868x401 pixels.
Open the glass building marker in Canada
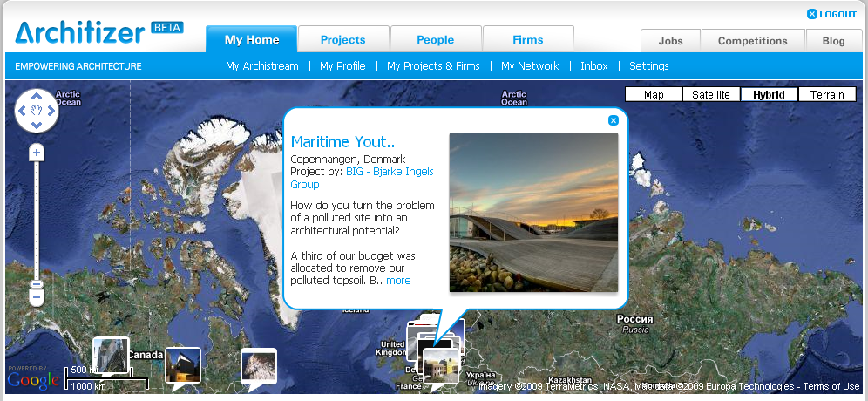coord(111,355)
